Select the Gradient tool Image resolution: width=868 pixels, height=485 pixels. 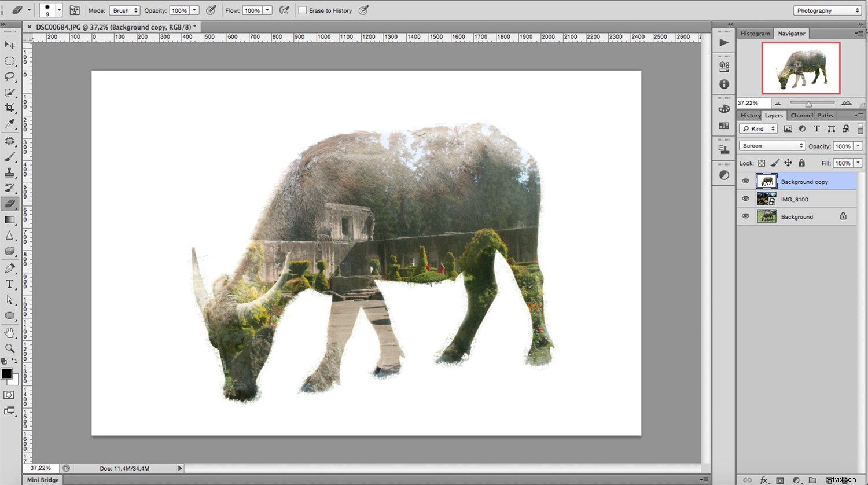[x=10, y=219]
